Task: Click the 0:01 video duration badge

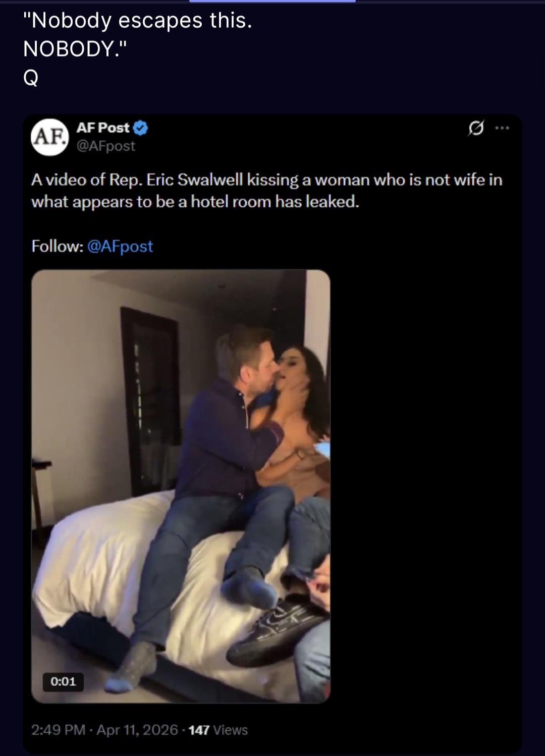Action: [x=63, y=682]
